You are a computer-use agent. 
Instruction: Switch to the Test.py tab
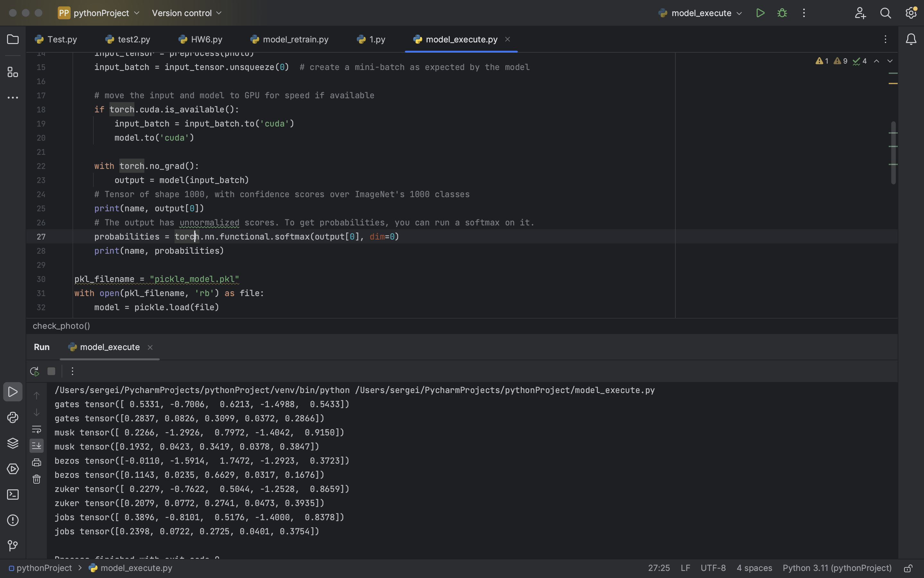(56, 39)
